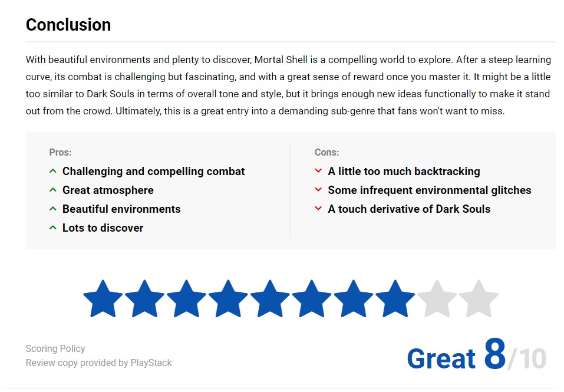564x392 pixels.
Task: Click the last gray rating star
Action: point(479,299)
